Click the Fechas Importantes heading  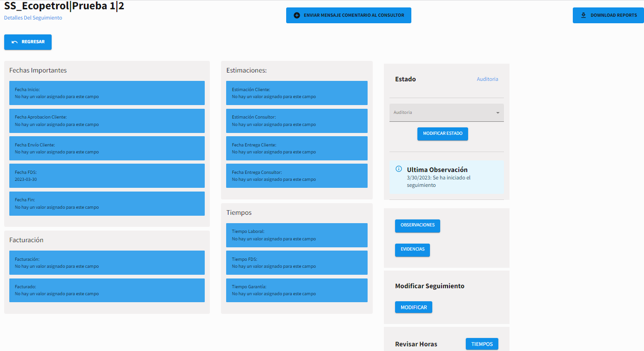(38, 70)
